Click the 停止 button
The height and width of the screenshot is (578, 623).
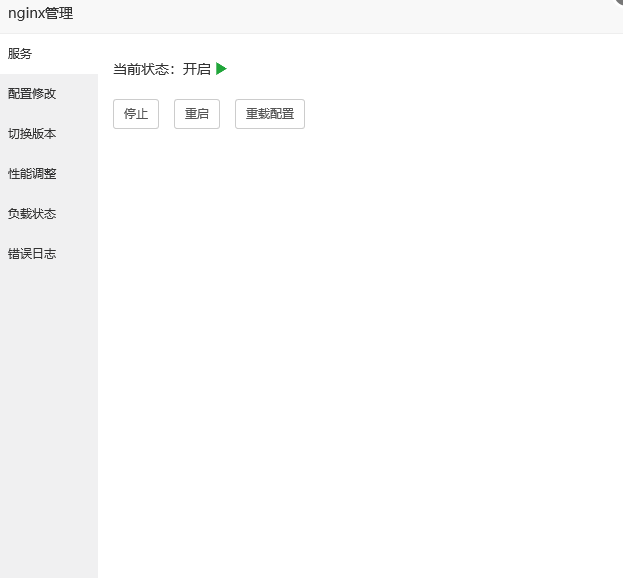(x=136, y=114)
